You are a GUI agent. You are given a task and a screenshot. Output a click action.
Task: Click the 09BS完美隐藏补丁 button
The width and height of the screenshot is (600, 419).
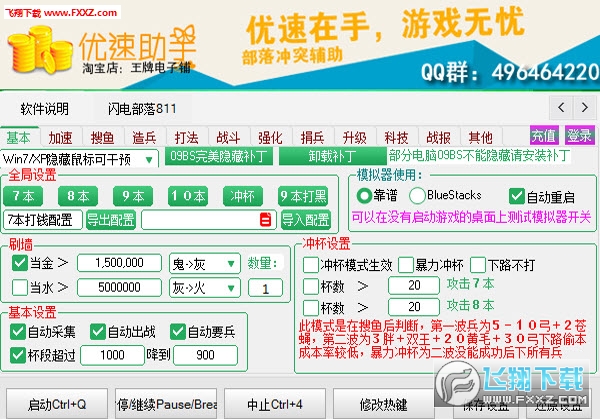(x=218, y=156)
